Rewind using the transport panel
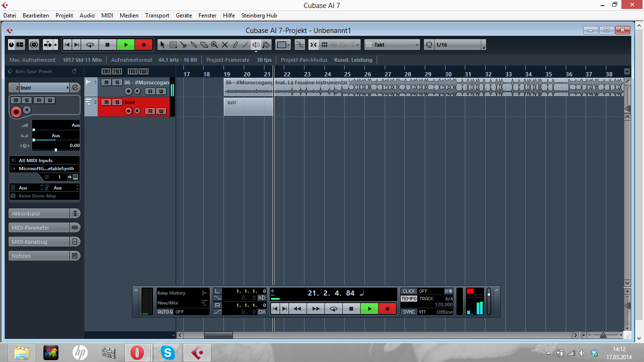This screenshot has width=644, height=362. click(x=297, y=309)
